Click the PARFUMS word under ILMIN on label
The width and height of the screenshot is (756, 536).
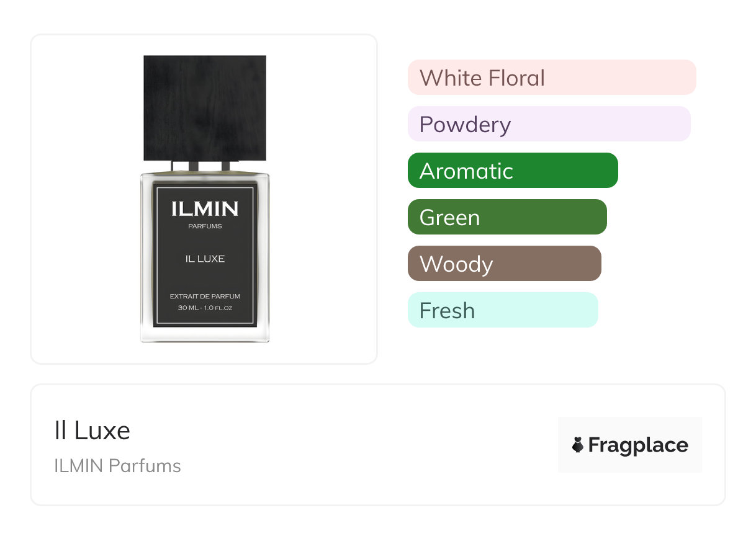click(205, 226)
